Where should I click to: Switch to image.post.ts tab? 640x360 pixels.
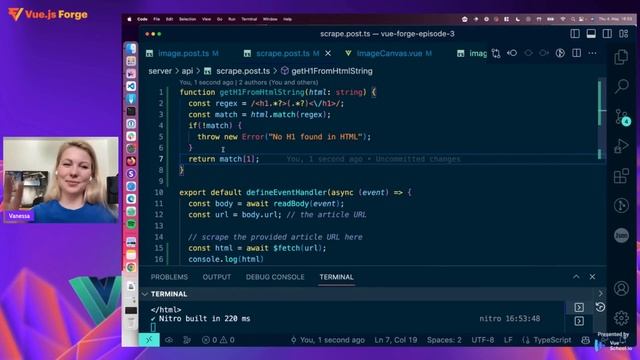pyautogui.click(x=183, y=53)
